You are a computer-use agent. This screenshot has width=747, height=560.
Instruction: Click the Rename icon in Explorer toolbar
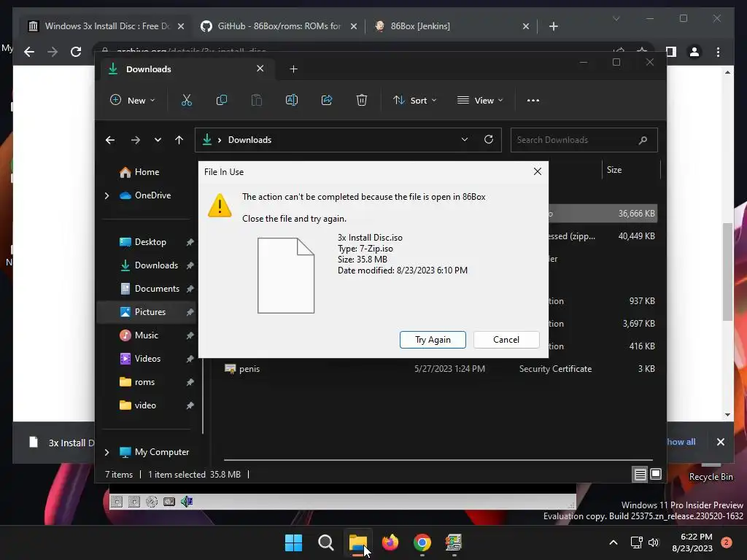292,101
